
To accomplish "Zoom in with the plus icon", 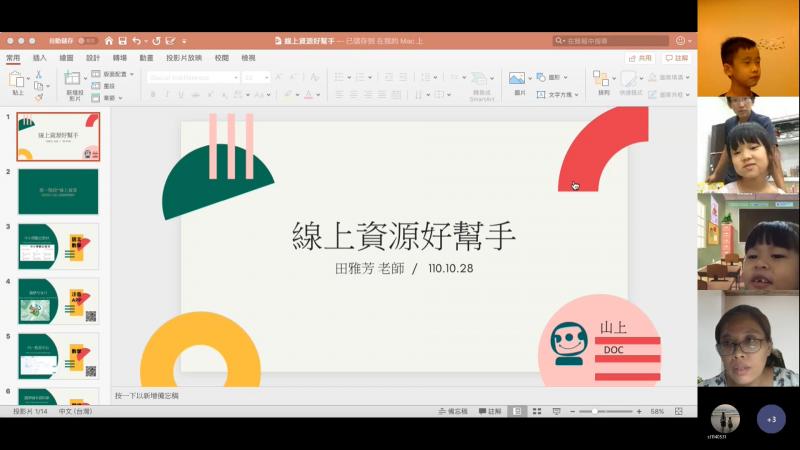I will click(639, 411).
